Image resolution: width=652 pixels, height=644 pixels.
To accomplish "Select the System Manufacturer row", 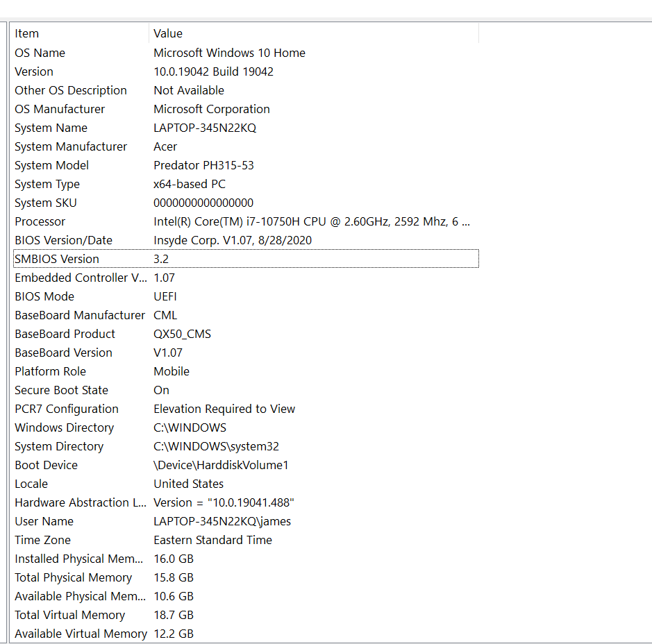I will pyautogui.click(x=246, y=146).
